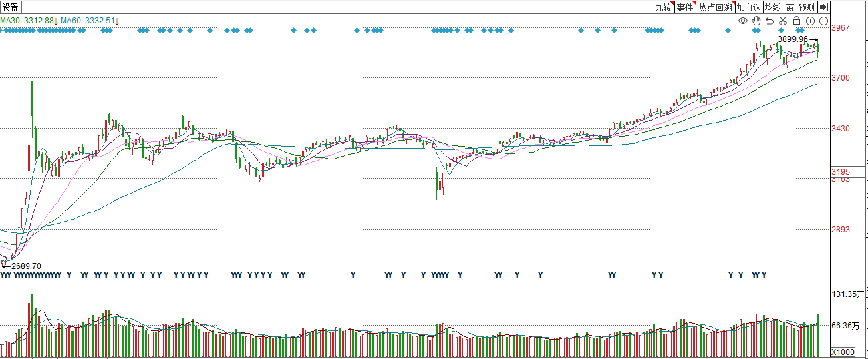Toggle the chart lock icon
This screenshot has width=868, height=359.
point(797,21)
